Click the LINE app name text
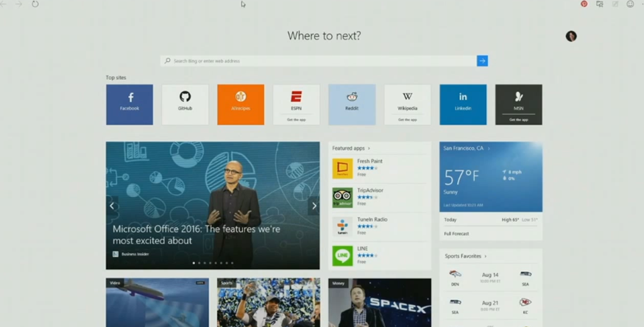This screenshot has width=644, height=327. point(362,248)
